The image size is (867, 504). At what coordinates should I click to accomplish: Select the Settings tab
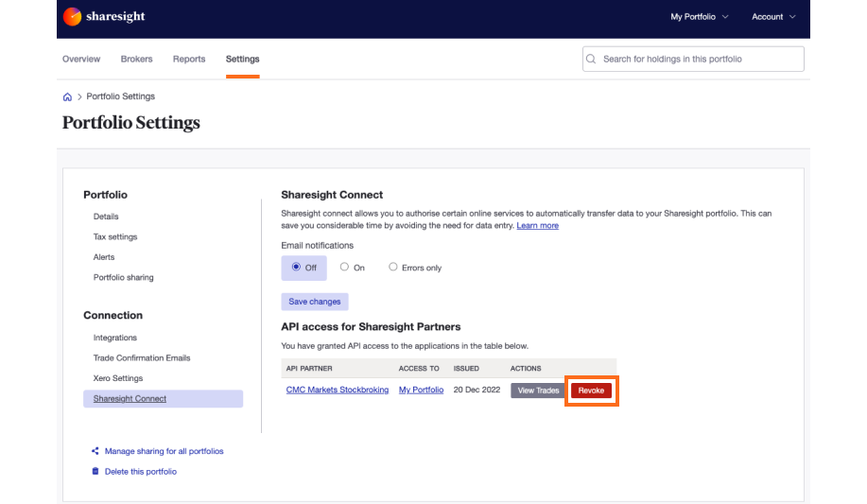click(x=242, y=59)
